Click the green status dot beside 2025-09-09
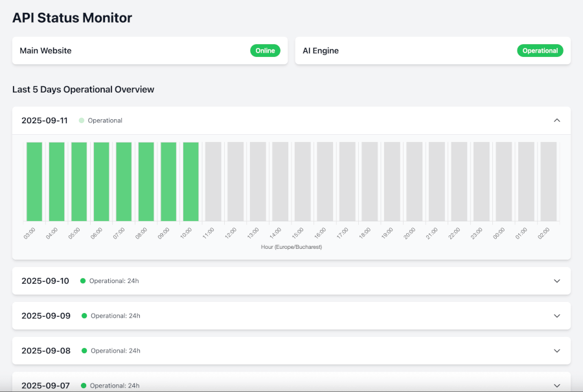The image size is (583, 392). pos(83,316)
